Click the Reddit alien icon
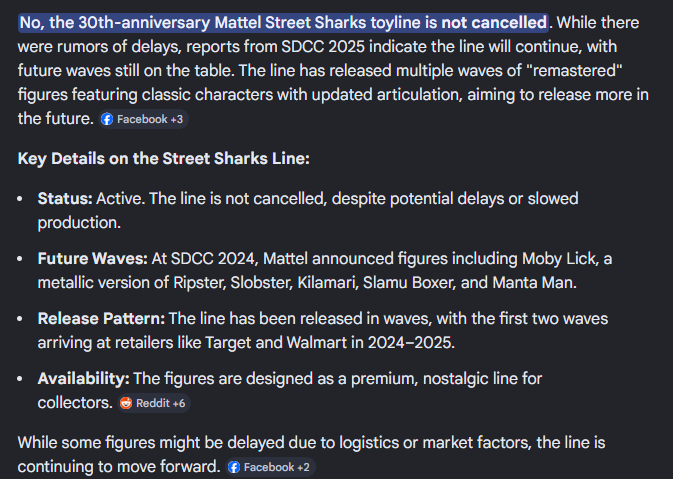 [x=126, y=403]
